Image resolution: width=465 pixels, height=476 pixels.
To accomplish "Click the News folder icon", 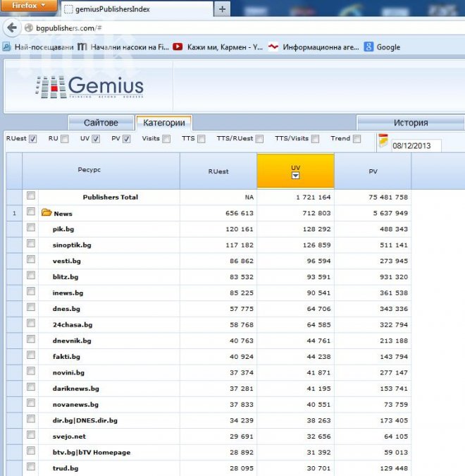I will coord(46,213).
